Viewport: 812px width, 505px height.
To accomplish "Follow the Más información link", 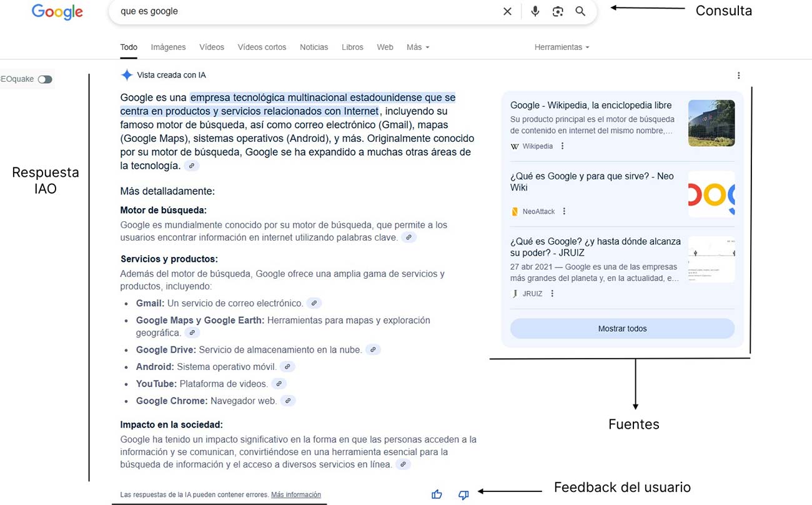I will point(295,494).
